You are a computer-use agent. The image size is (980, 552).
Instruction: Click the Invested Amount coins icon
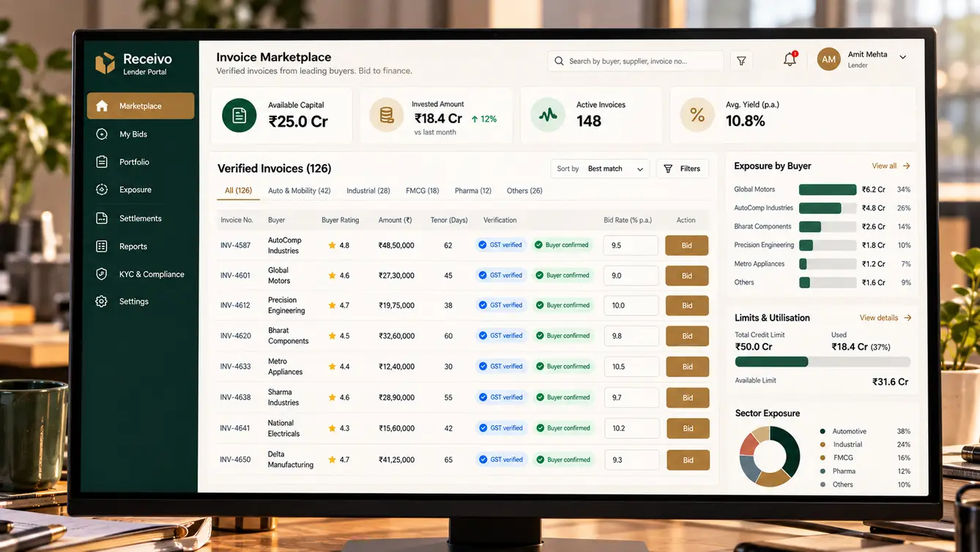pos(387,115)
